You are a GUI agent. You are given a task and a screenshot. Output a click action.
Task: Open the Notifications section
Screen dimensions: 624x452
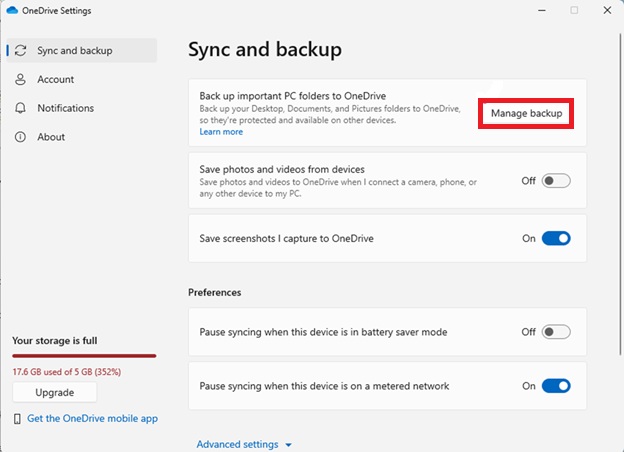[x=82, y=108]
